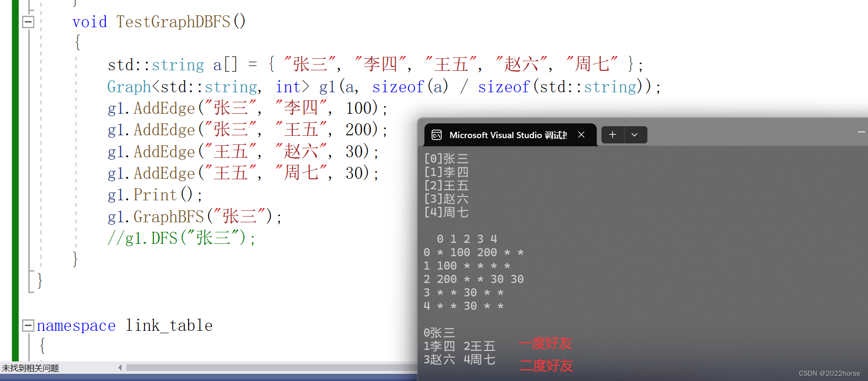Collapse the TestGraphDBFS function fold marker
This screenshot has width=868, height=381.
28,22
